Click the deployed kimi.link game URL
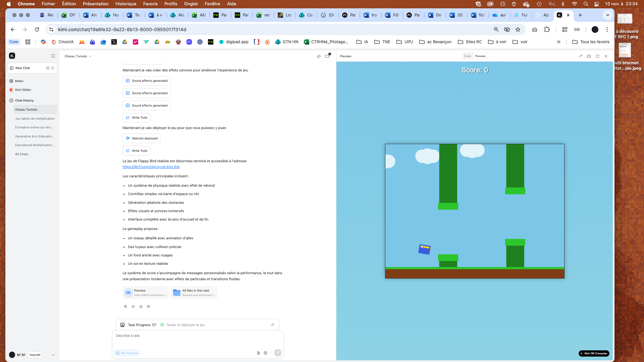644x362 pixels. [151, 167]
